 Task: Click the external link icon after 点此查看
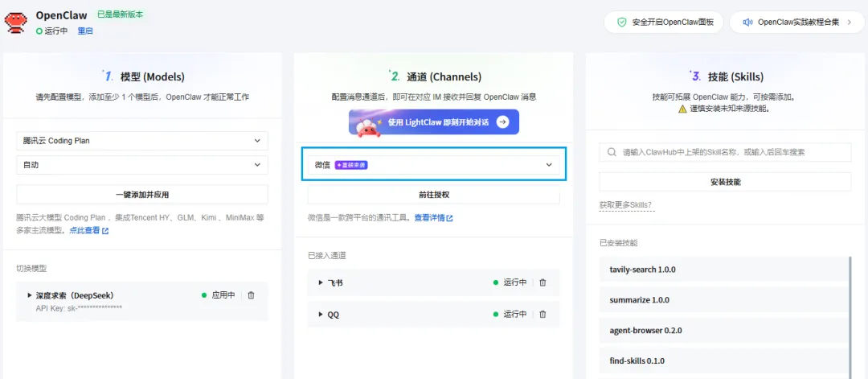pyautogui.click(x=105, y=230)
